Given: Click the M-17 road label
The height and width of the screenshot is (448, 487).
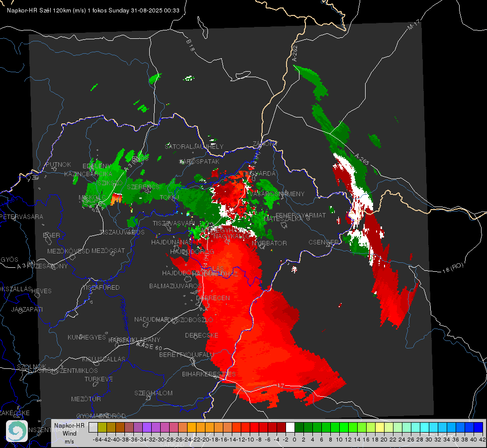Looking at the screenshot, I should click(414, 24).
